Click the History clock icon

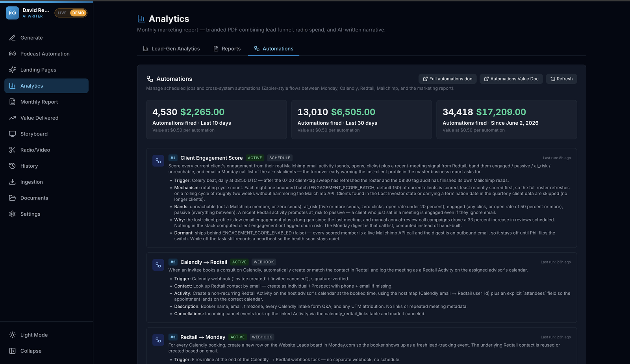coord(12,166)
